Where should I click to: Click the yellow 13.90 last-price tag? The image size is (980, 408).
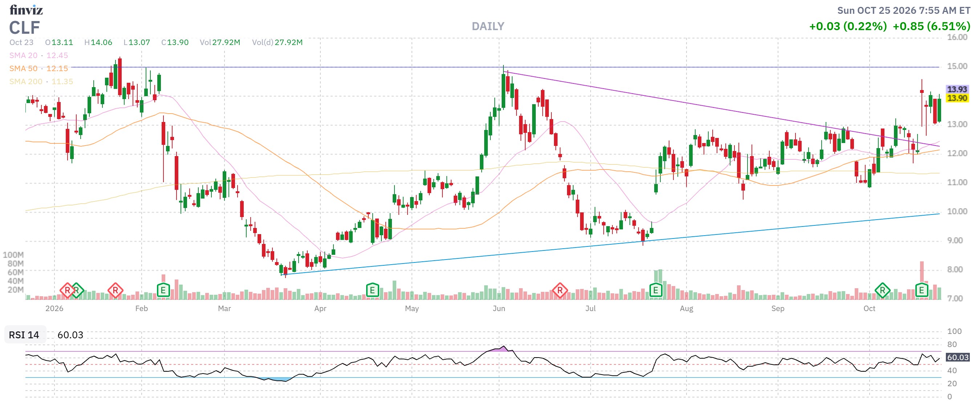tap(957, 98)
